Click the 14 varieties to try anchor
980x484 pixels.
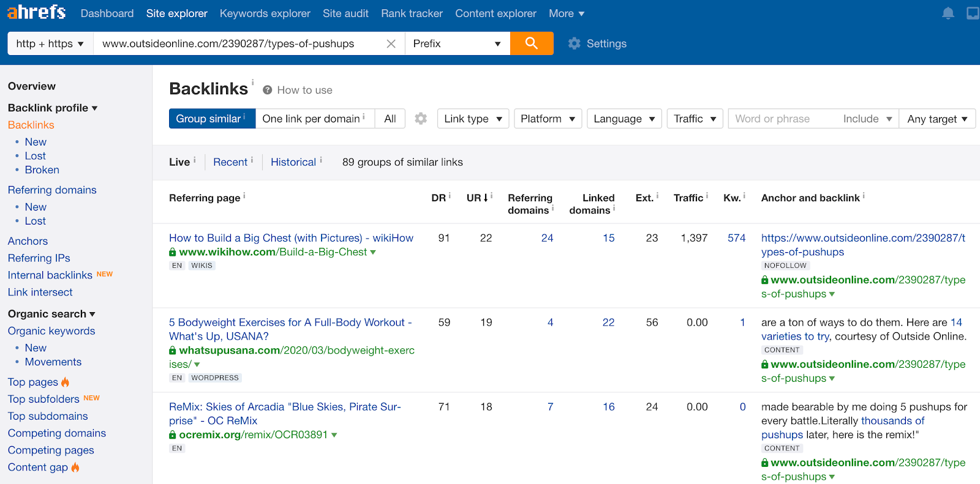coord(862,329)
